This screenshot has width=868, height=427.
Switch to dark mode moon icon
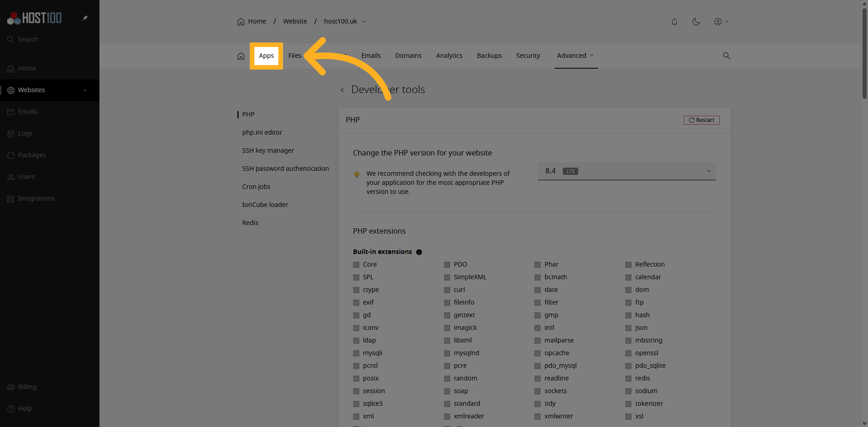coord(696,22)
